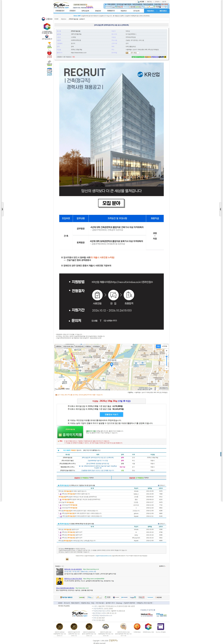Share the posting on X (Twitter)
This screenshot has height=644, width=223.
(x=160, y=57)
